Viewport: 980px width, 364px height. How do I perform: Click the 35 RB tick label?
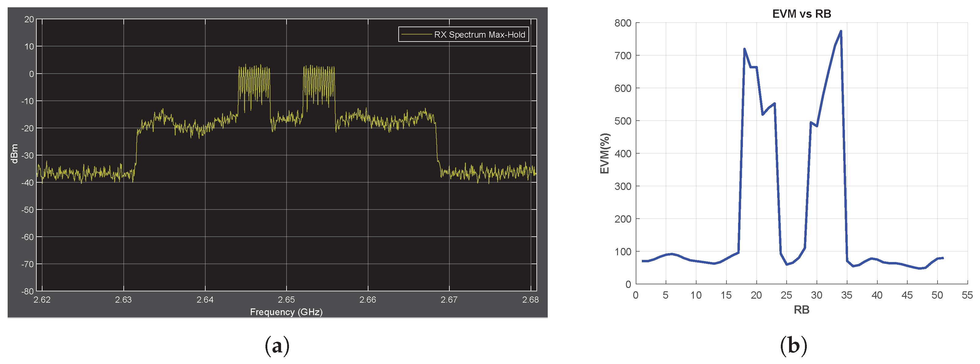point(847,295)
